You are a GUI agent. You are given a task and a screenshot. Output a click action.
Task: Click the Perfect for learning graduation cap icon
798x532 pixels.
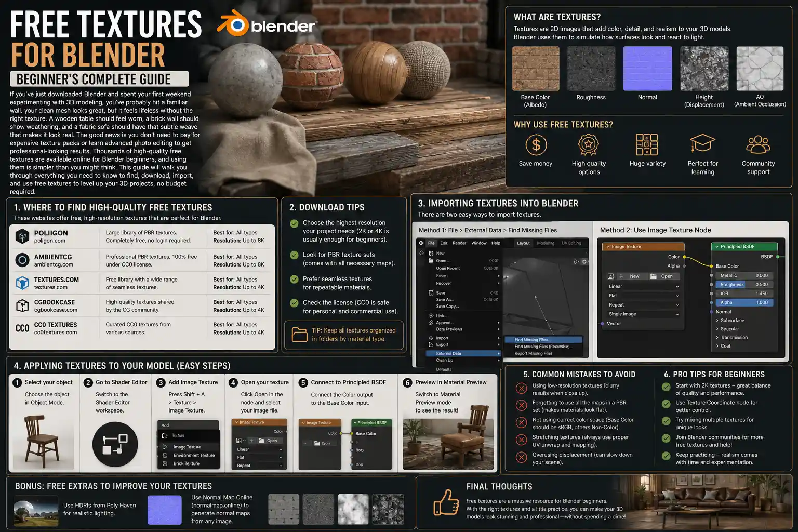(x=702, y=143)
